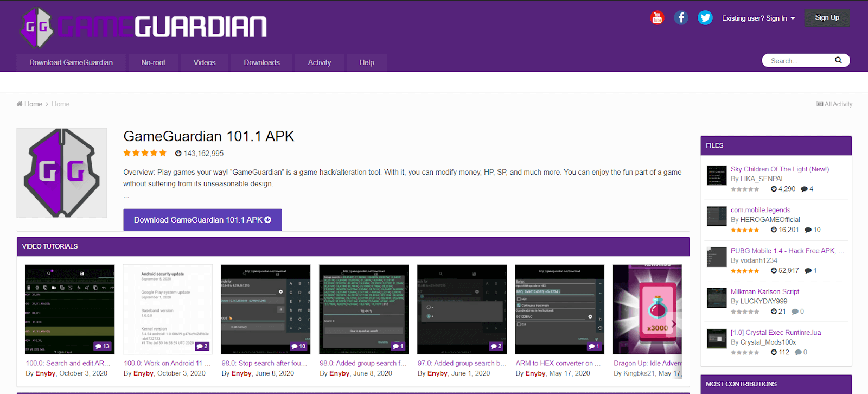The width and height of the screenshot is (868, 394).
Task: Click the 100.0: Search and edit AR title link
Action: pyautogui.click(x=68, y=363)
